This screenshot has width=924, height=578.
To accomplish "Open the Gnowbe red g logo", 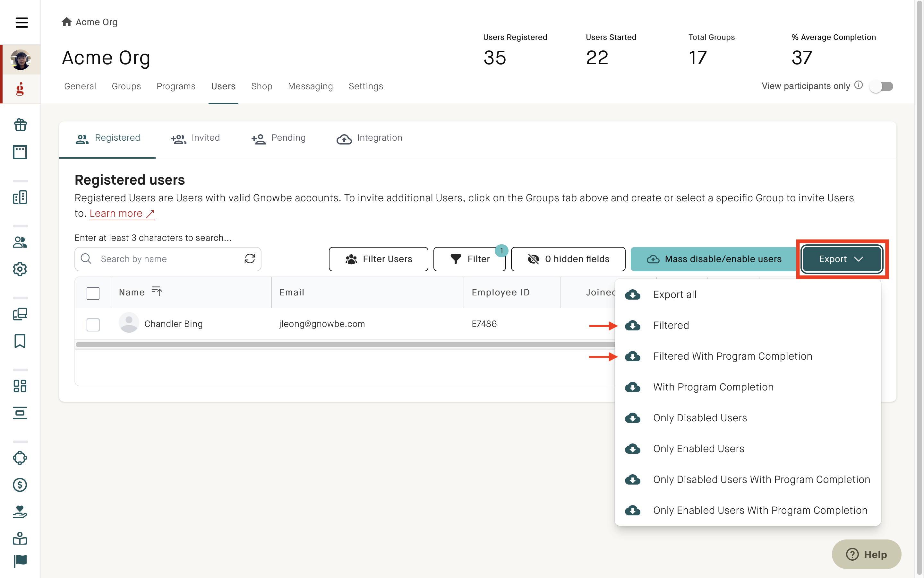I will coord(20,89).
